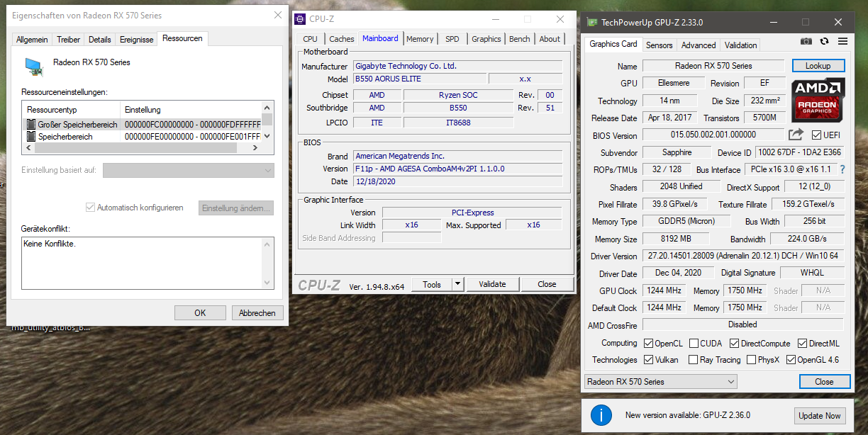Click chip icon beside Großer Speicherbereich
Screen dimensions: 868x435
click(x=30, y=124)
